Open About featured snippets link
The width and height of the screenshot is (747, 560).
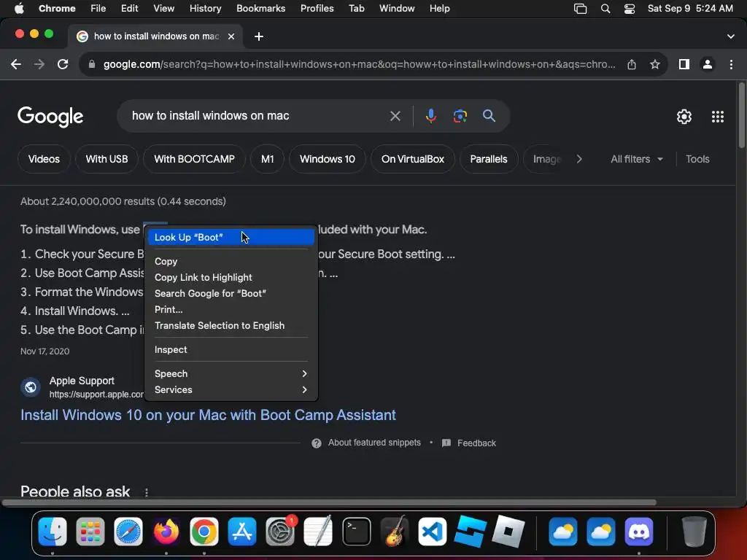pos(374,443)
